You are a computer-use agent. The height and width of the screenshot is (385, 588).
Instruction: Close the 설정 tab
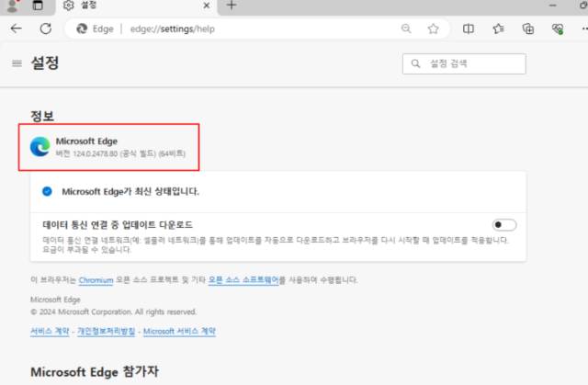206,6
